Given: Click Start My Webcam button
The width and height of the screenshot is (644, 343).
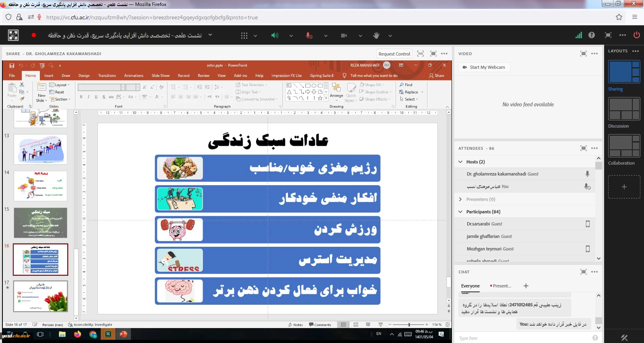Looking at the screenshot, I should [x=484, y=67].
